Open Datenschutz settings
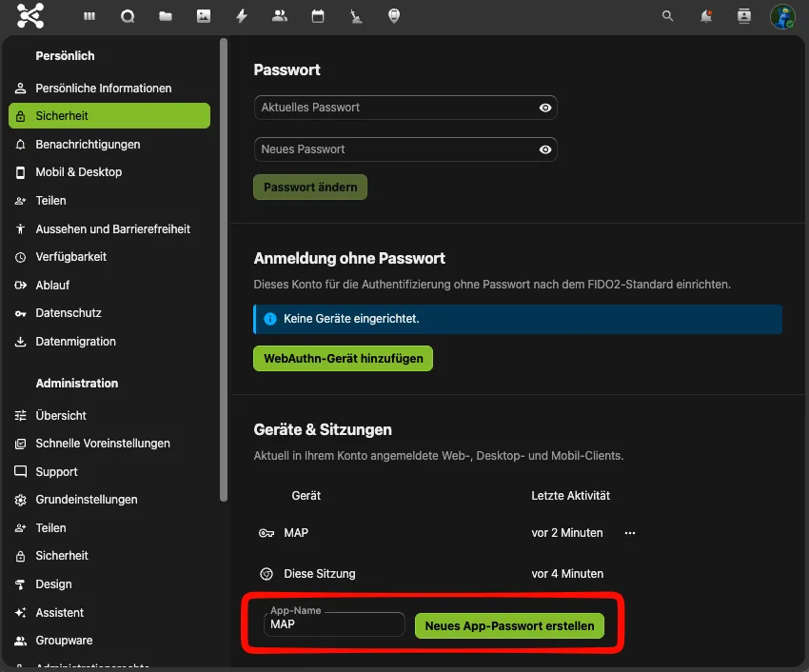The height and width of the screenshot is (672, 809). [x=109, y=313]
